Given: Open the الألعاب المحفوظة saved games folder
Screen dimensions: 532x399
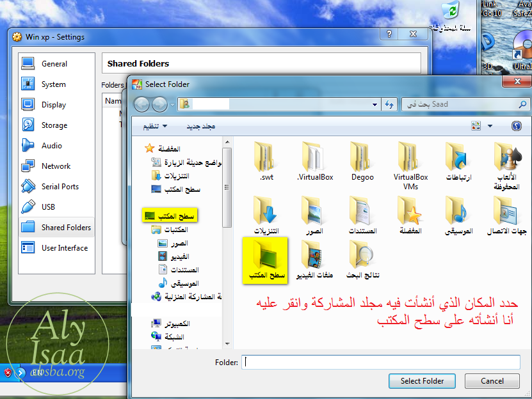Looking at the screenshot, I should pos(506,163).
